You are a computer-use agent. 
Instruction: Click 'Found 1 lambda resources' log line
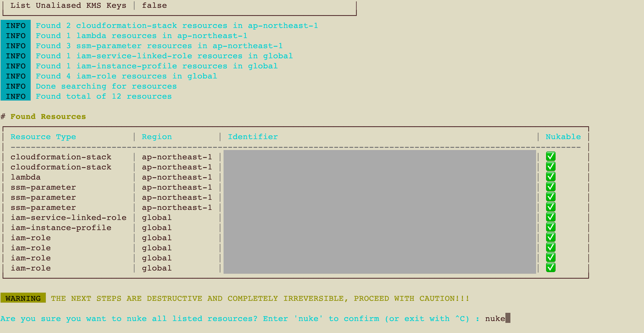point(142,35)
